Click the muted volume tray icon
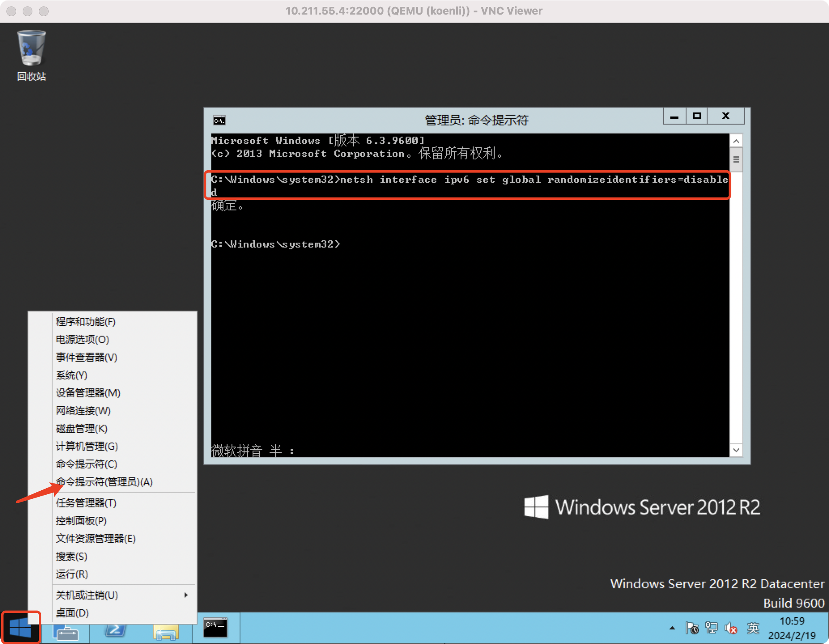Image resolution: width=829 pixels, height=644 pixels. pos(731,628)
